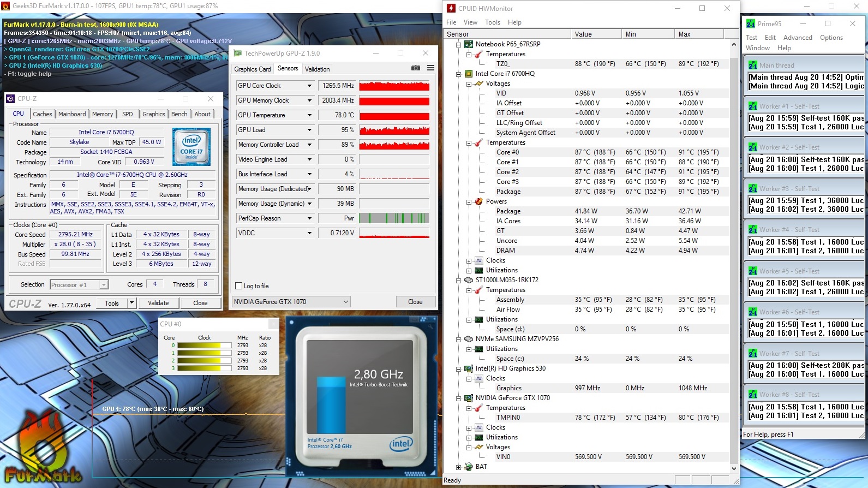Expand the BAT tree node
Viewport: 868px width, 488px height.
click(x=458, y=467)
